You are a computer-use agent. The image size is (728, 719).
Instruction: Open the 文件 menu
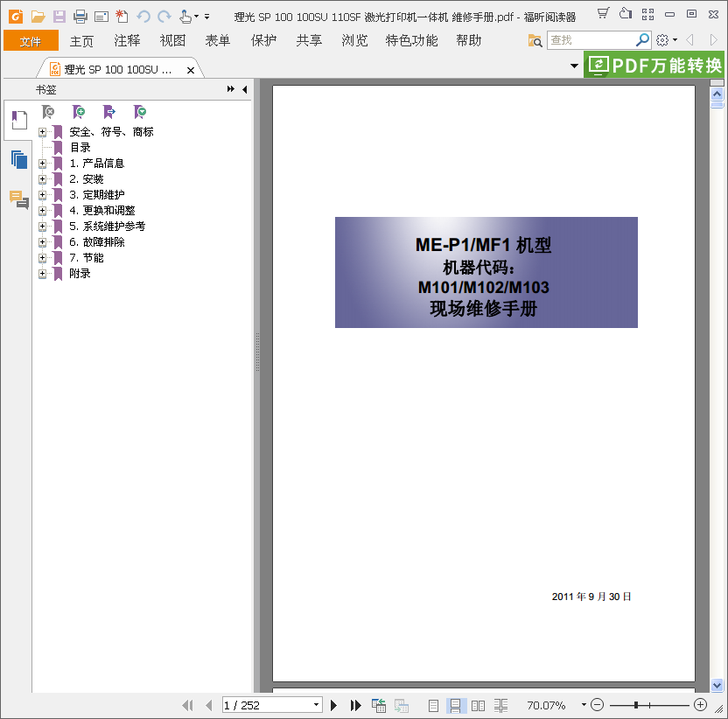[31, 41]
